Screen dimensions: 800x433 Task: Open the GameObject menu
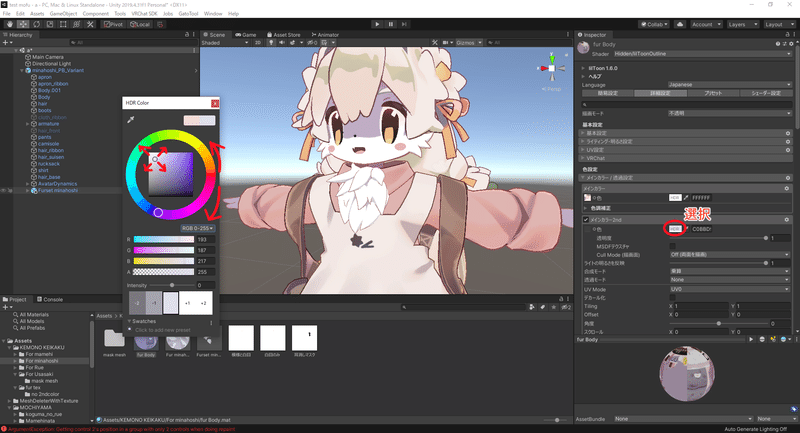64,14
